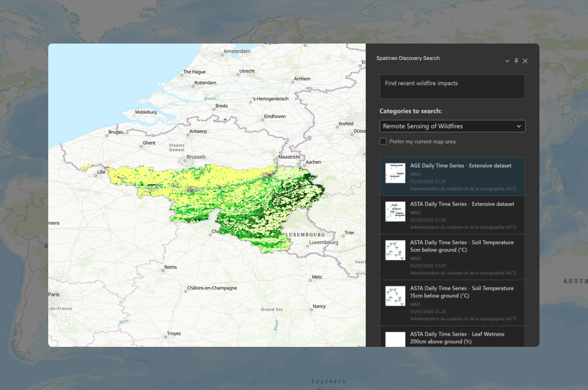Select AGE Daily Time Series result title
Viewport: 588px width, 390px height.
pyautogui.click(x=461, y=166)
